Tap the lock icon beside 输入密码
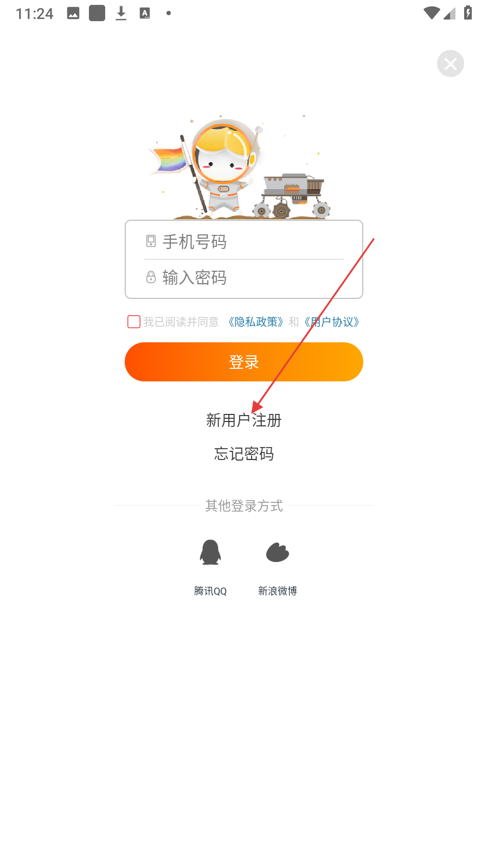This screenshot has width=488, height=868. [151, 277]
